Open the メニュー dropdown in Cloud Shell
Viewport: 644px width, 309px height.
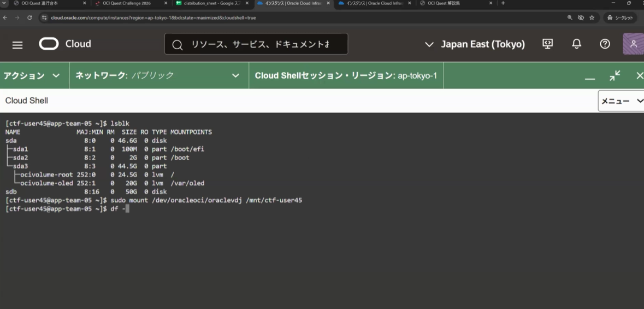(622, 101)
